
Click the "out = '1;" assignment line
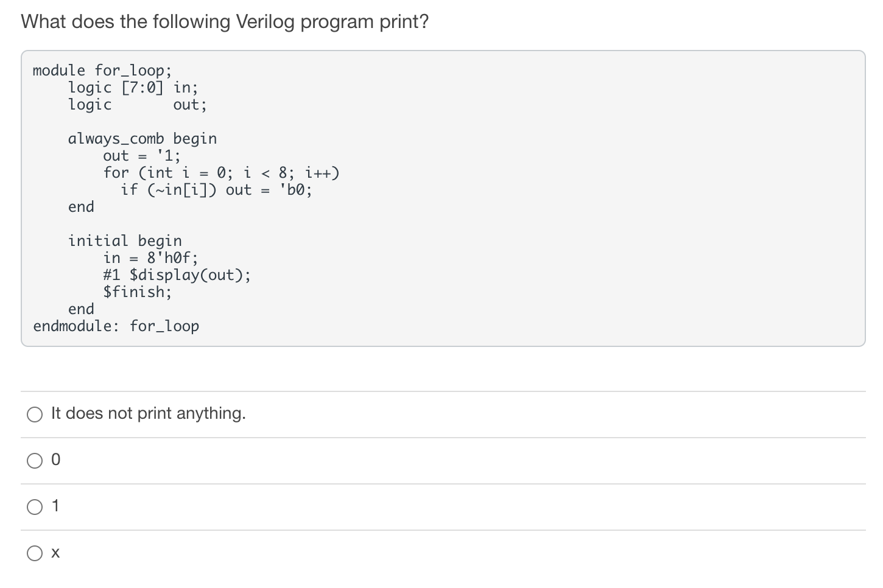[141, 156]
